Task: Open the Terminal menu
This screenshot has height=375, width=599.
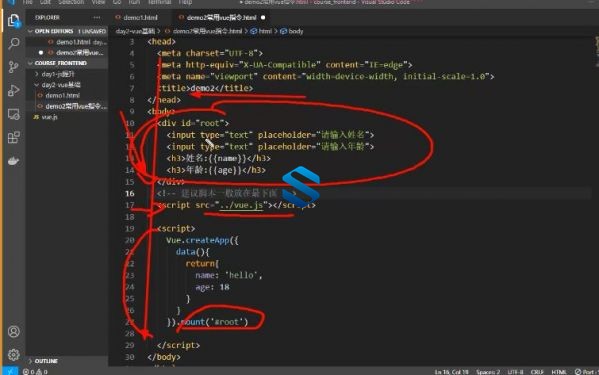Action: coord(159,2)
